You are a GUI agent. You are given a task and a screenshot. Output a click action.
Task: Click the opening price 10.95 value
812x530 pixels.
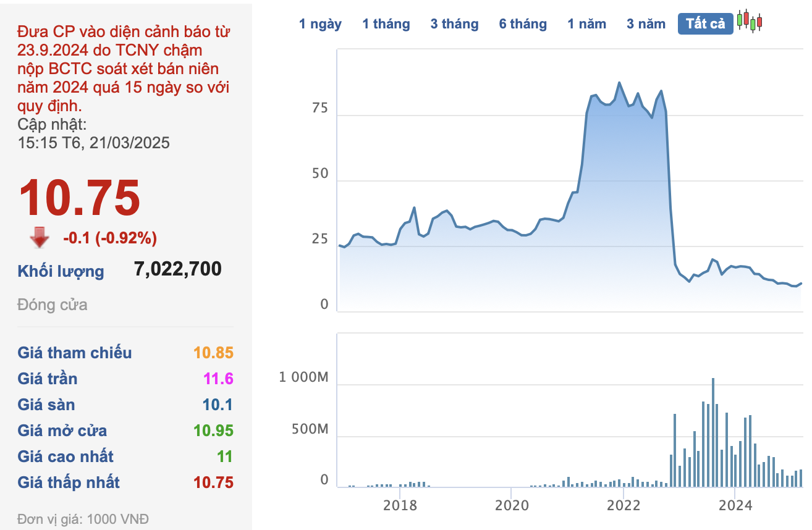click(214, 431)
